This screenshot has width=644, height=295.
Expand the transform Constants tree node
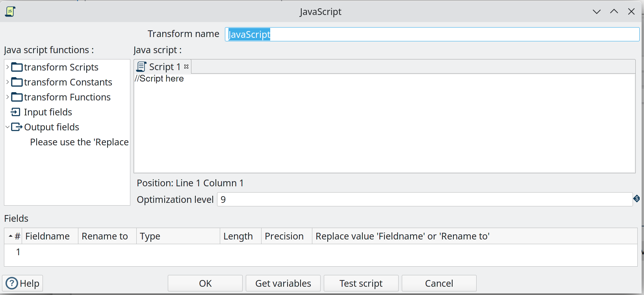(7, 82)
